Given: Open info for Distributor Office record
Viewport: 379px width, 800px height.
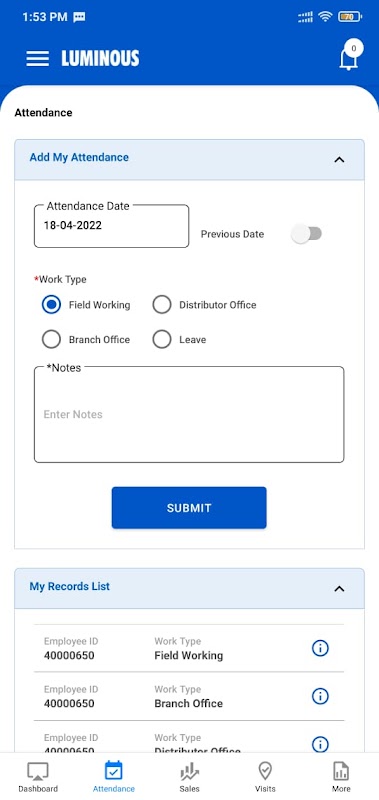Looking at the screenshot, I should 320,743.
